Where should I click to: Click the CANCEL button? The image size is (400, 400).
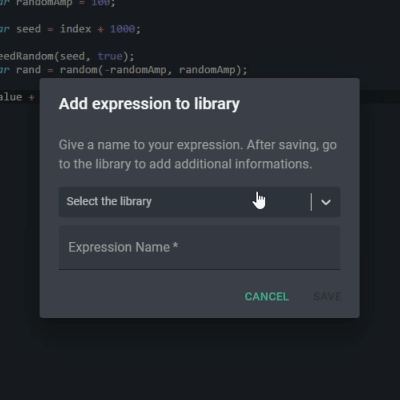(267, 296)
